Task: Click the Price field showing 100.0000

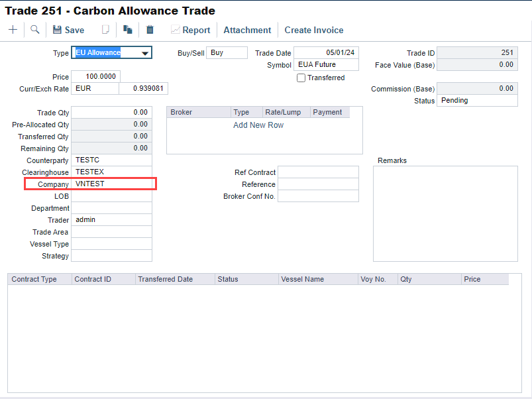Action: (x=95, y=77)
